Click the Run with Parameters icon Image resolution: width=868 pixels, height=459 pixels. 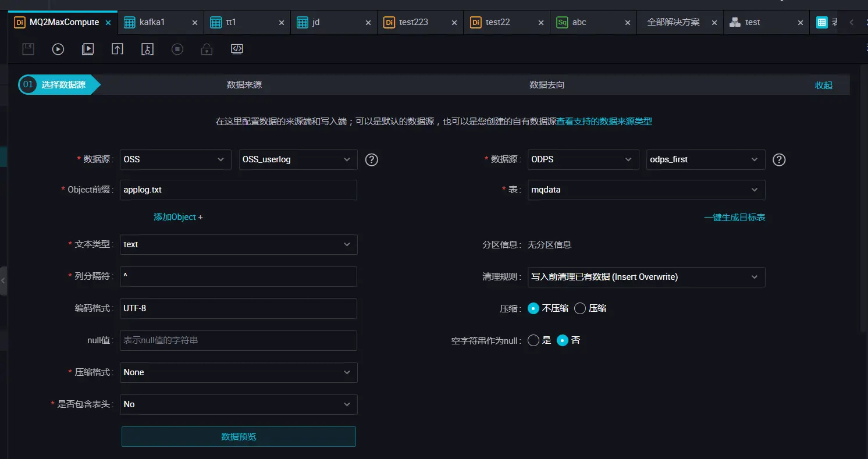coord(87,49)
